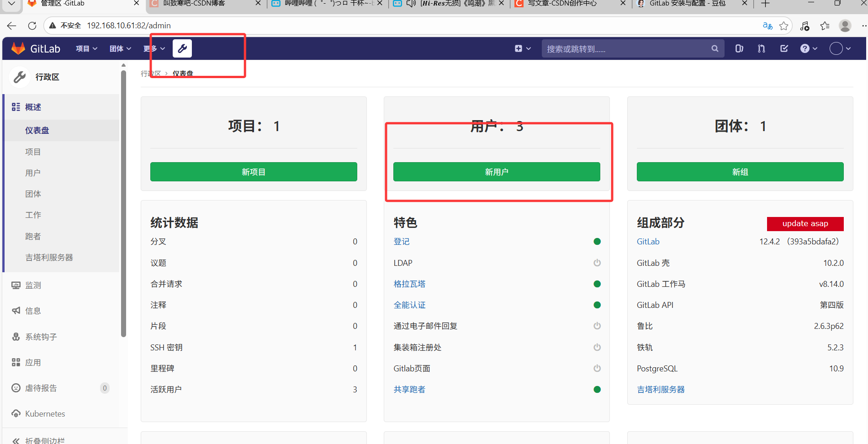Viewport: 868px width, 444px height.
Task: Click green status dot for 共享跑者
Action: 597,390
